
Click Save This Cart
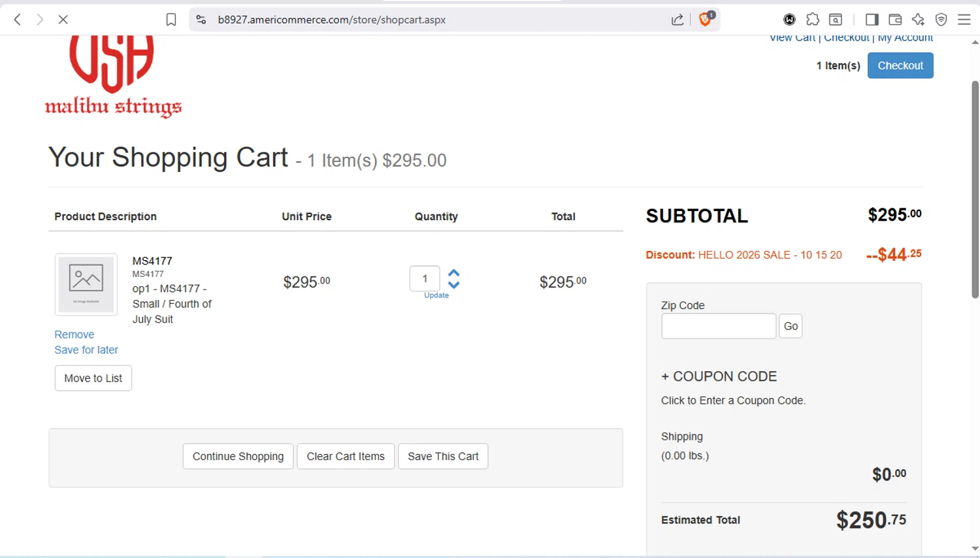(x=443, y=456)
